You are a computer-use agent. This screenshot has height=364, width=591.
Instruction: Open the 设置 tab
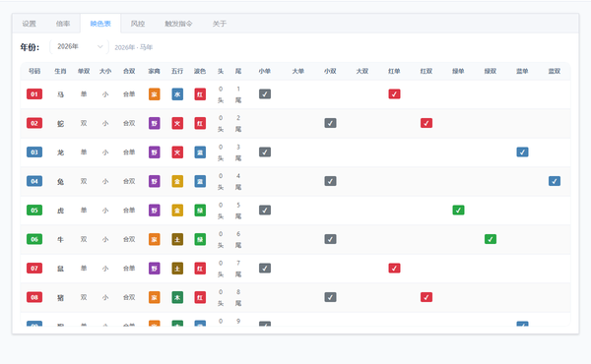pyautogui.click(x=29, y=24)
